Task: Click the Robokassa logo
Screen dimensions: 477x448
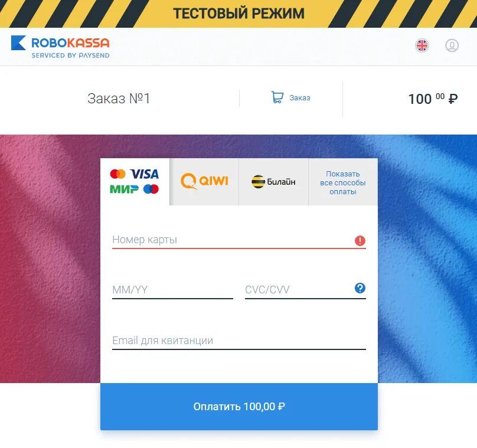Action: pyautogui.click(x=60, y=47)
